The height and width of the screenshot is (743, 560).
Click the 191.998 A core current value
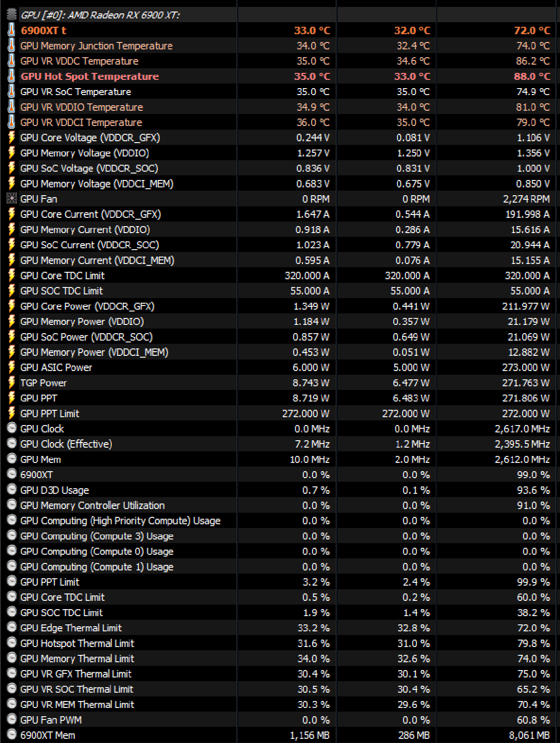(x=527, y=214)
